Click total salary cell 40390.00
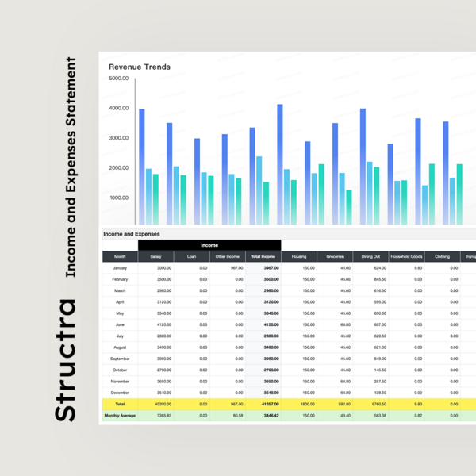Screen dimensions: 476x476 click(x=155, y=404)
